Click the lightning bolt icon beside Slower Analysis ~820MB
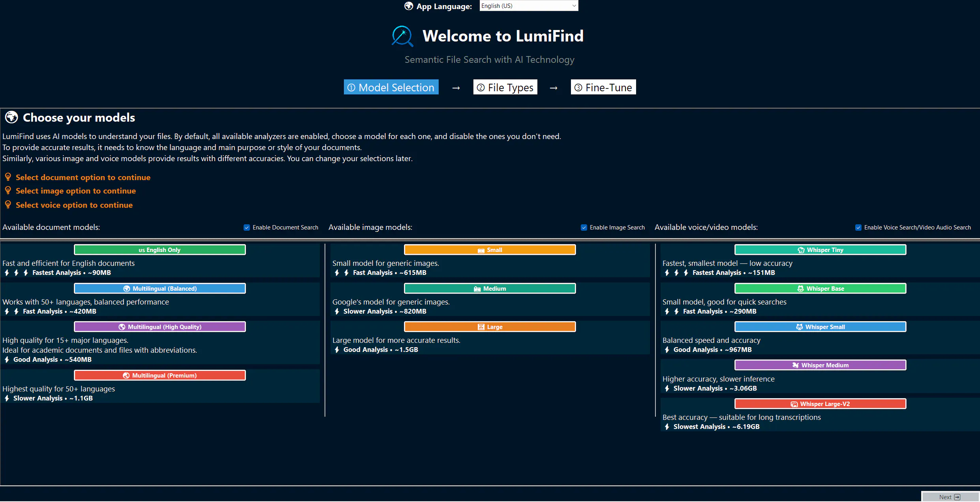The height and width of the screenshot is (502, 980). coord(337,311)
